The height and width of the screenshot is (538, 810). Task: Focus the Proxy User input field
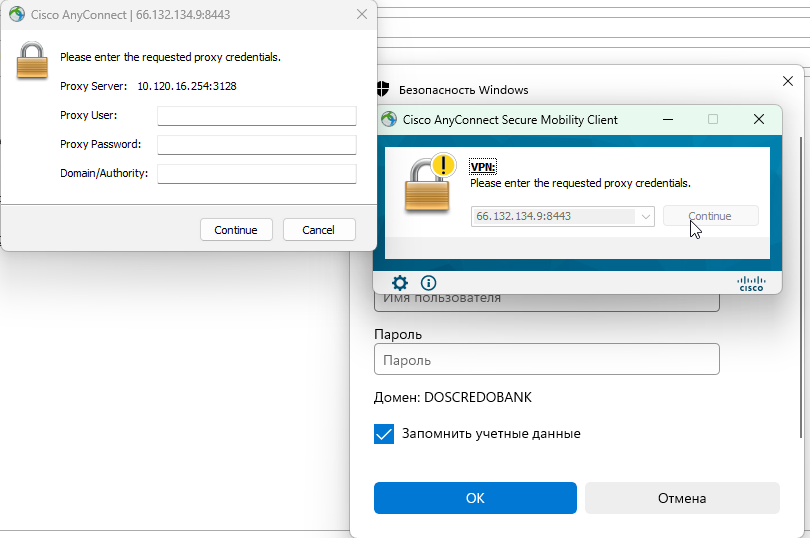click(x=257, y=116)
